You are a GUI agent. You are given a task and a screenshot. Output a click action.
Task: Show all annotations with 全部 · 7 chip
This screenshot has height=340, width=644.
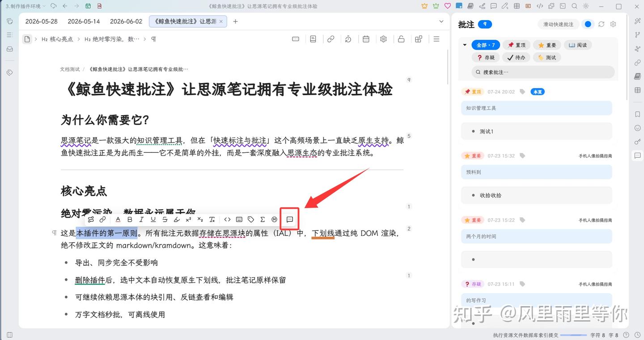(x=486, y=45)
